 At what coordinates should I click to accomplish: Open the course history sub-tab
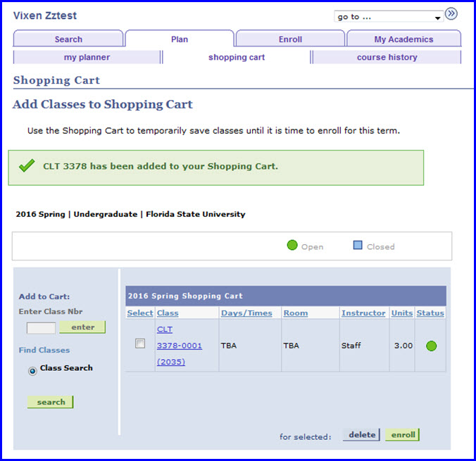(x=387, y=57)
